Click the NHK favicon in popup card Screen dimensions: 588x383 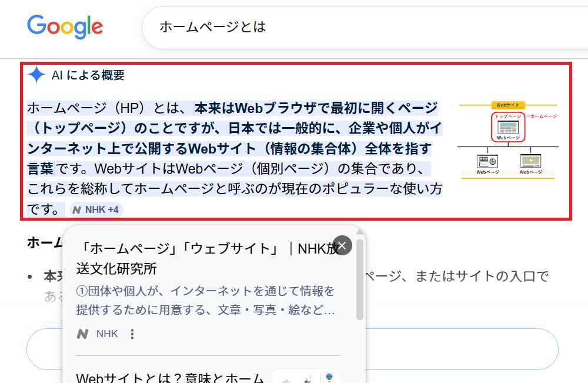(83, 334)
